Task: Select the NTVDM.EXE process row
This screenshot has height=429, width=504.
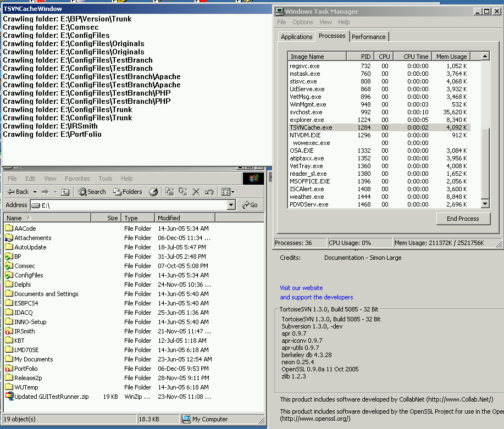Action: [379, 135]
